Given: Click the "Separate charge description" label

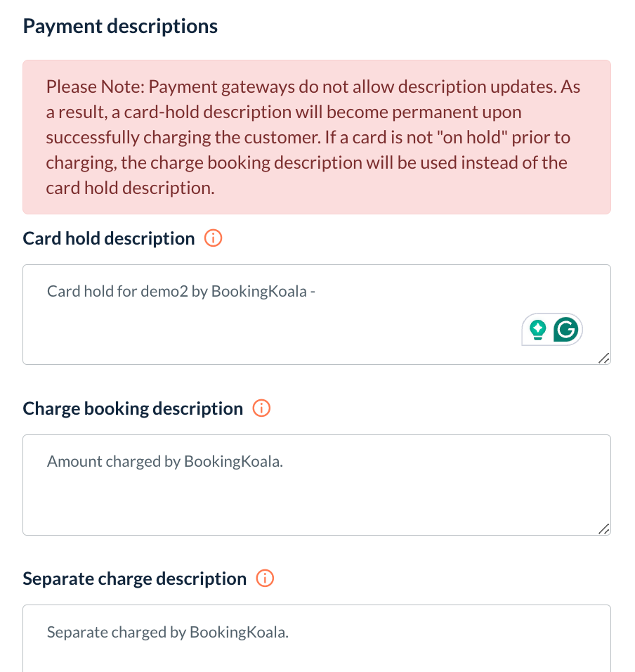Looking at the screenshot, I should click(x=135, y=579).
